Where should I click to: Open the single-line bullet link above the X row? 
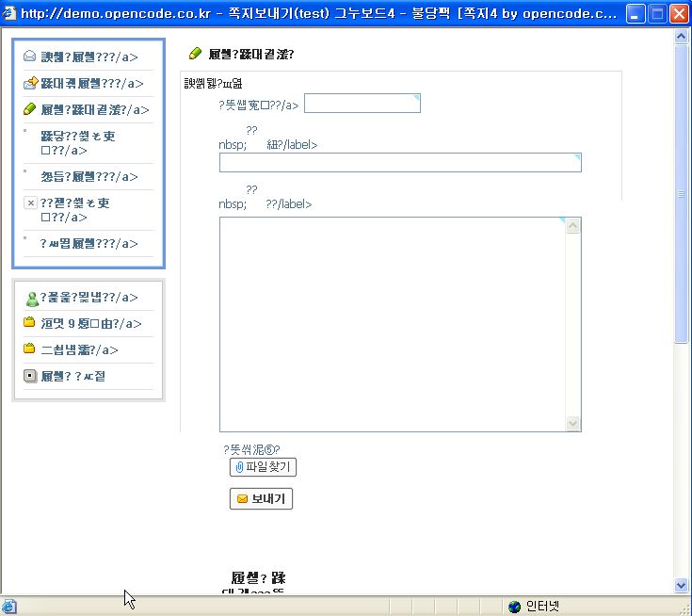[89, 177]
